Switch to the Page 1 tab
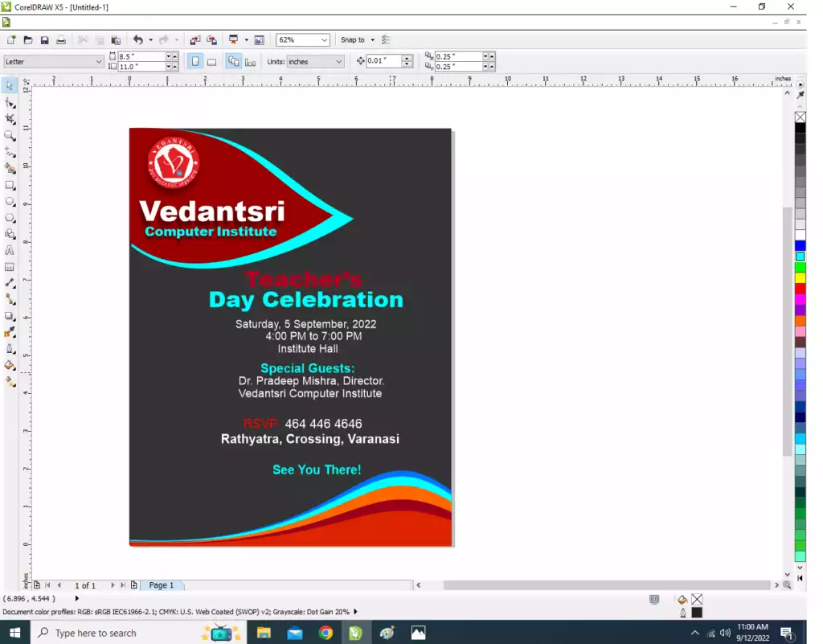This screenshot has height=644, width=823. coord(161,585)
